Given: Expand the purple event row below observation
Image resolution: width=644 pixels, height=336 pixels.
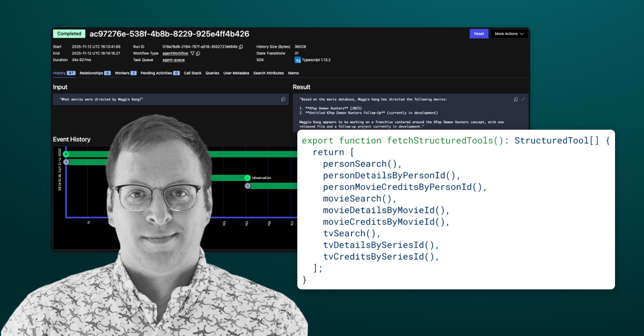Looking at the screenshot, I should [x=247, y=185].
